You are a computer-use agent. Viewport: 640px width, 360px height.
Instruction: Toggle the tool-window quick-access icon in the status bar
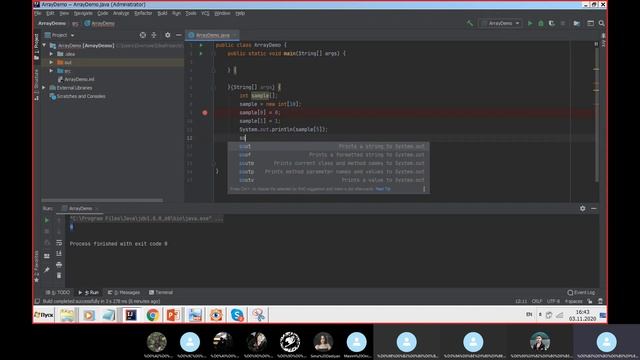pyautogui.click(x=37, y=301)
